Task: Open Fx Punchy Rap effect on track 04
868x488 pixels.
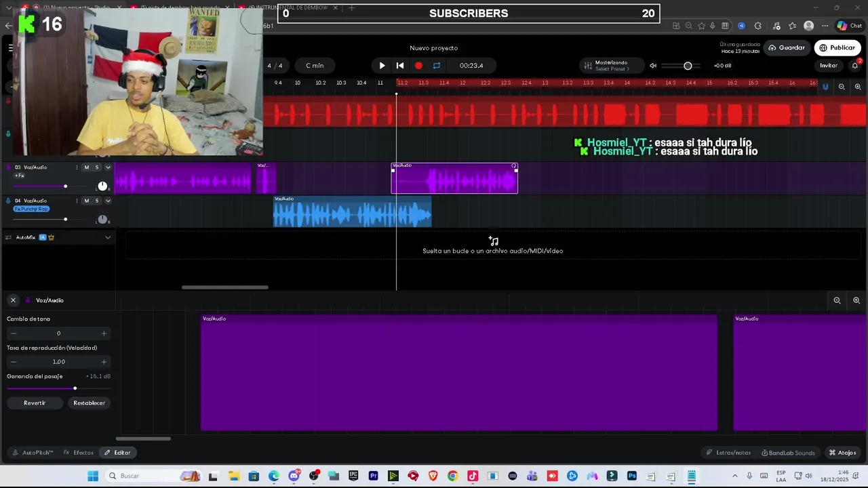Action: click(x=31, y=209)
